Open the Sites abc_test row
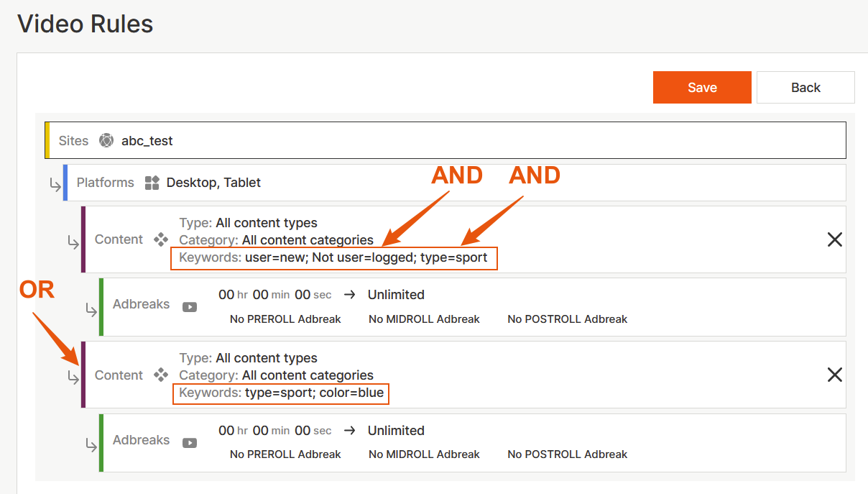 pos(445,140)
